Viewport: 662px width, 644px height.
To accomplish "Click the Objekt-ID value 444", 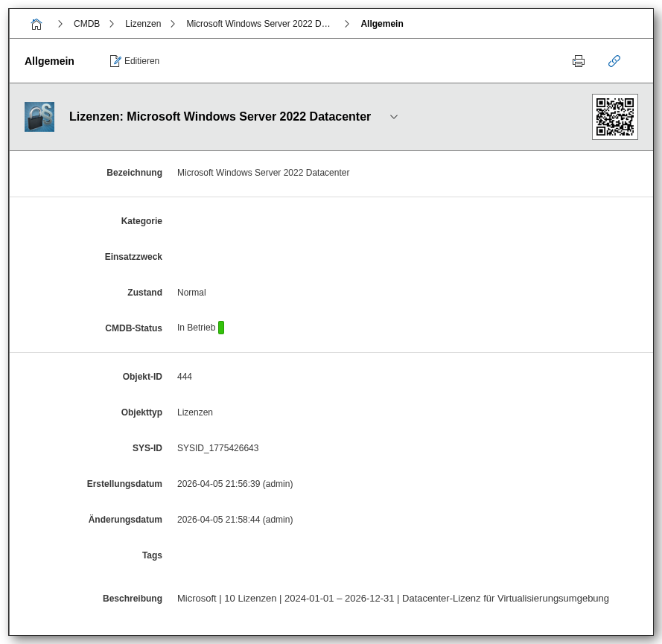I will 185,377.
